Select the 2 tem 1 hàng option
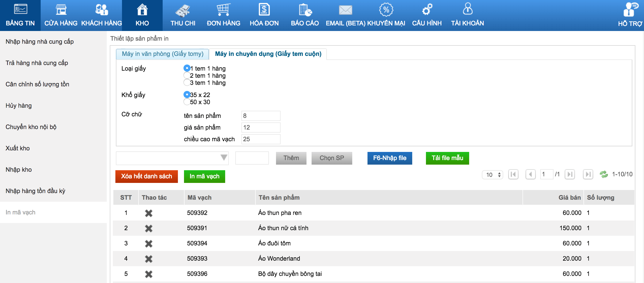644x283 pixels. (x=187, y=75)
